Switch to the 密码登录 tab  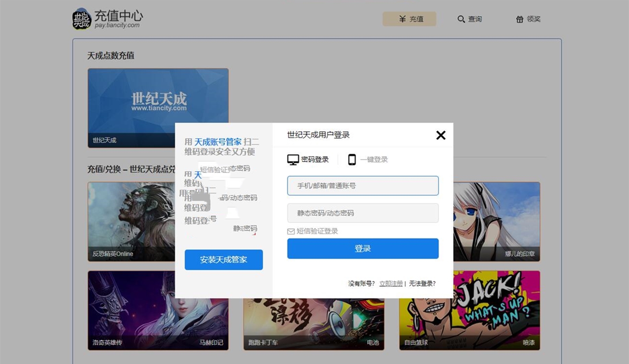(x=314, y=159)
